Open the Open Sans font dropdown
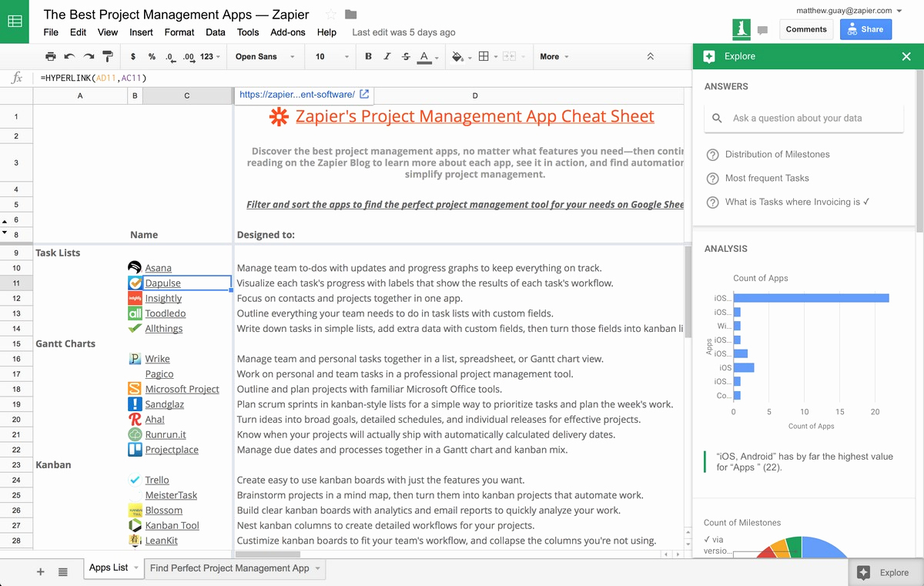 tap(265, 56)
